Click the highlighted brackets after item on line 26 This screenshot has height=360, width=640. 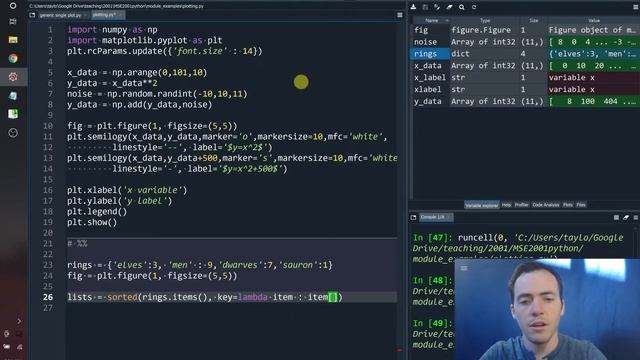[333, 297]
